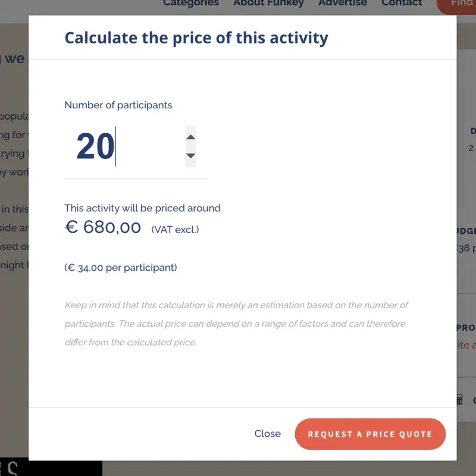Increase participants with the up arrow
Viewport: 476px width, 476px height.
(190, 137)
